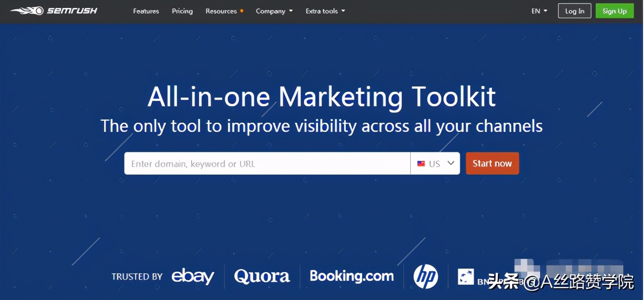Open the US country database dropdown
The width and height of the screenshot is (644, 300).
[x=435, y=163]
